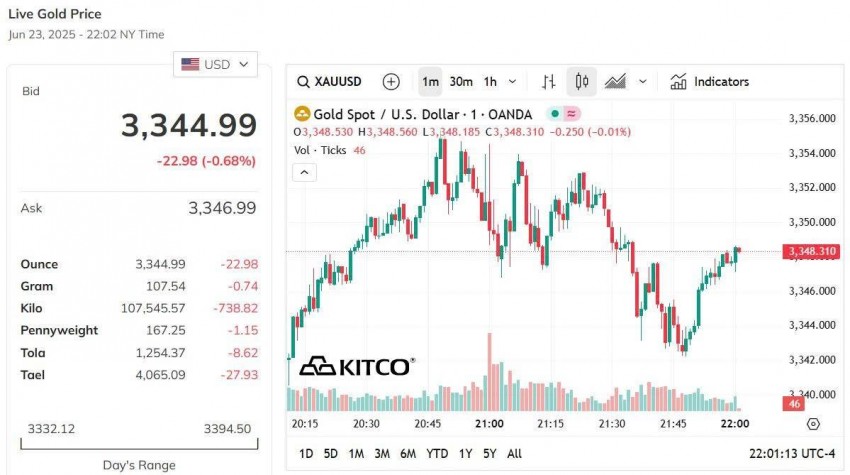Click the timezone clock 22:01:13 UTC-4
850x475 pixels.
pyautogui.click(x=792, y=453)
